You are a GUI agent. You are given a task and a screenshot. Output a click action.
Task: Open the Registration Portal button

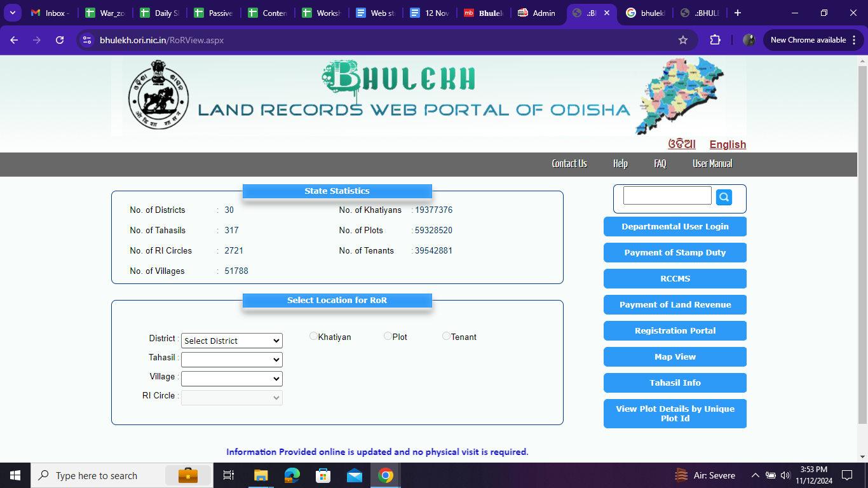coord(675,331)
